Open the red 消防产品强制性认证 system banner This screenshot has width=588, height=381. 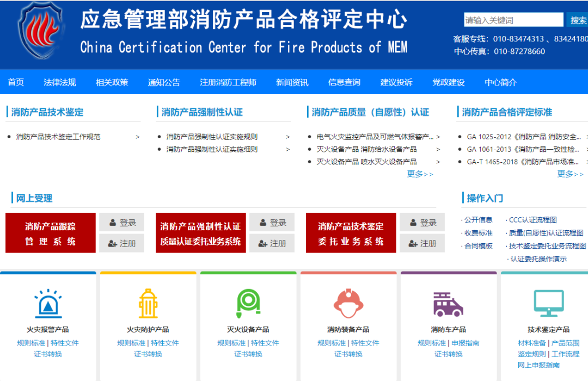pyautogui.click(x=200, y=233)
